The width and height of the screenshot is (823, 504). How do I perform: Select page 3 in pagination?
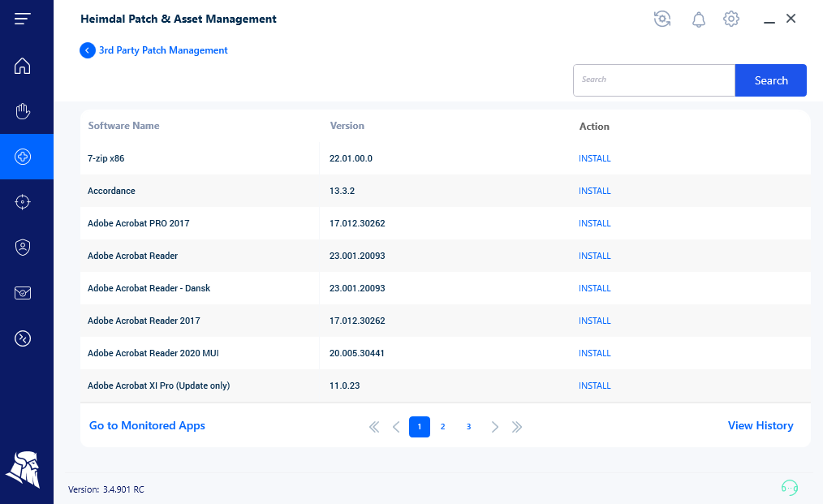pyautogui.click(x=468, y=427)
